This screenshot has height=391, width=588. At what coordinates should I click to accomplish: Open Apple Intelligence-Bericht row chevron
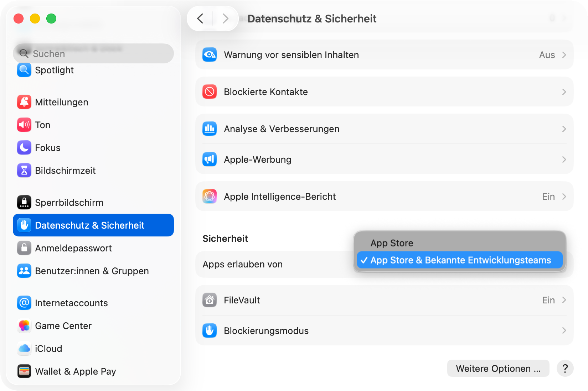pyautogui.click(x=564, y=197)
